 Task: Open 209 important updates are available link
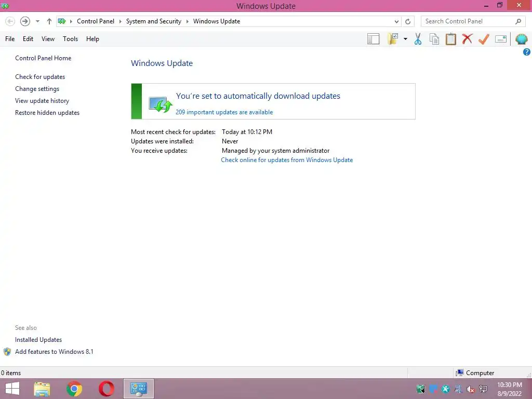point(224,112)
